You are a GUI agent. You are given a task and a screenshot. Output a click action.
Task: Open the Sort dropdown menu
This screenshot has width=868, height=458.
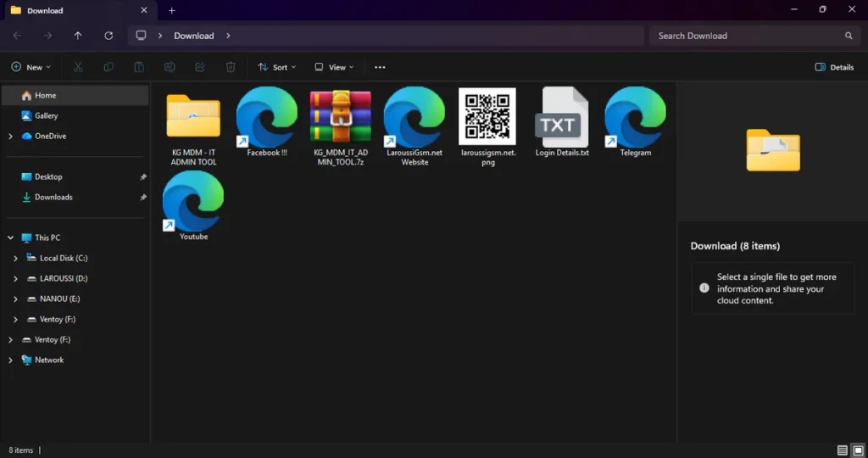(x=277, y=67)
